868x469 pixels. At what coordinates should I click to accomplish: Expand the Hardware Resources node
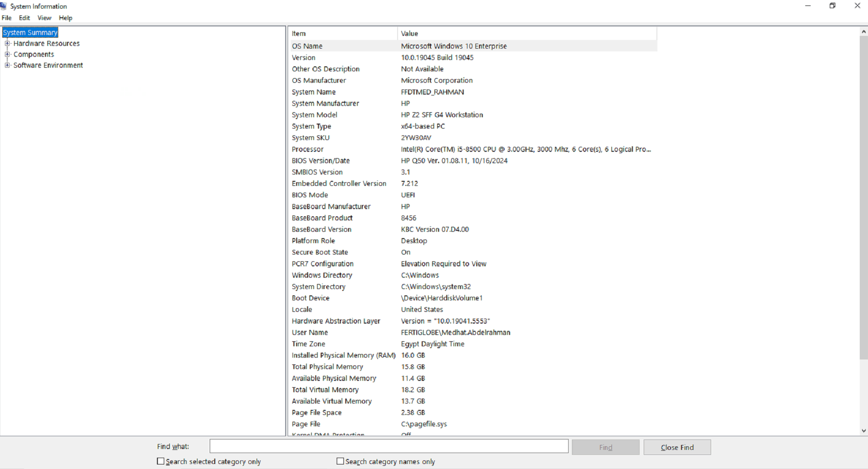tap(7, 43)
